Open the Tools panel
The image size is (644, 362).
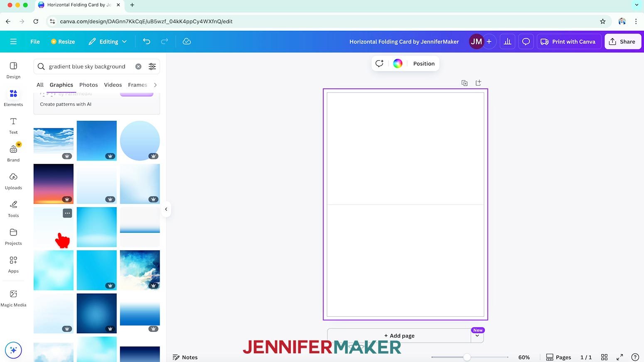(13, 209)
